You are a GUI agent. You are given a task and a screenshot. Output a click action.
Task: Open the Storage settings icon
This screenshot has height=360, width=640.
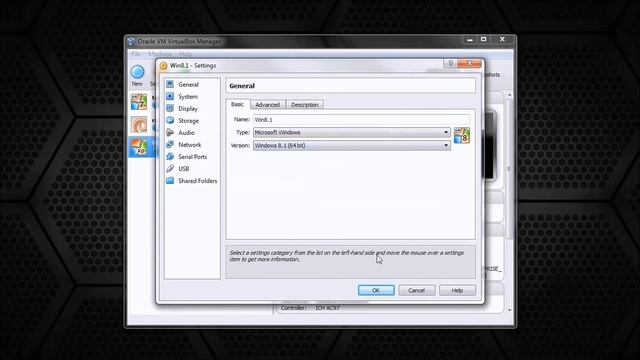170,120
